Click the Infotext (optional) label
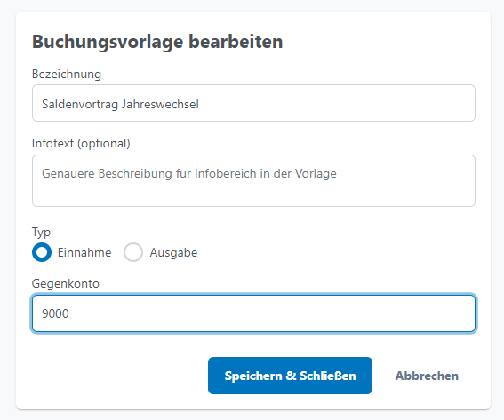 coord(81,143)
